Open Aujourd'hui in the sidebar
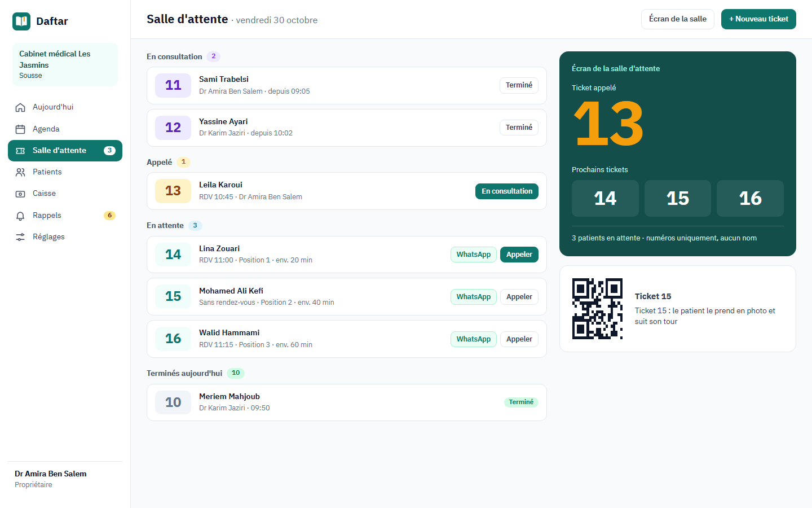The height and width of the screenshot is (508, 812). (x=65, y=107)
